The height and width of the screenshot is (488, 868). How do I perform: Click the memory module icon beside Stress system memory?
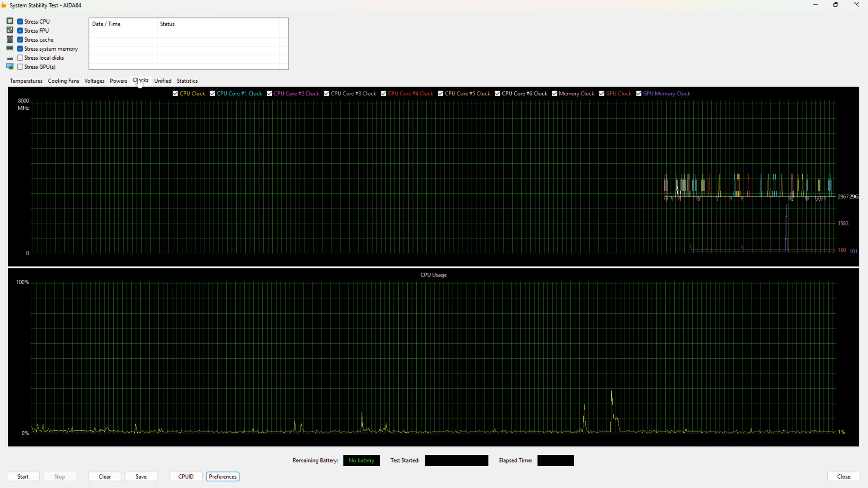coord(10,48)
